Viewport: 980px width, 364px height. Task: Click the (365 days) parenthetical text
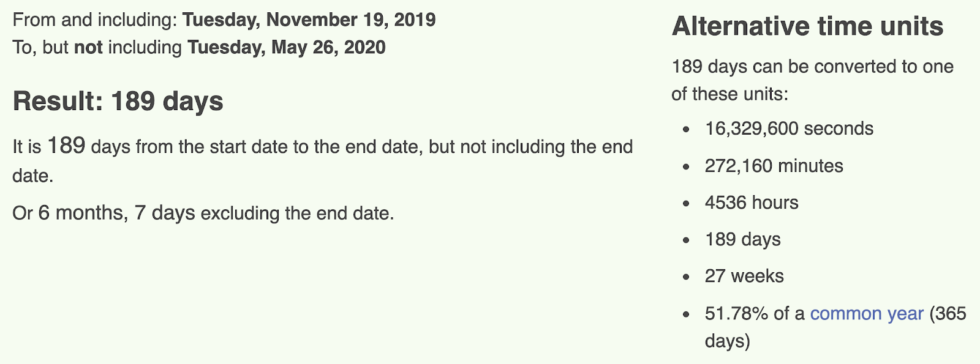point(835,327)
